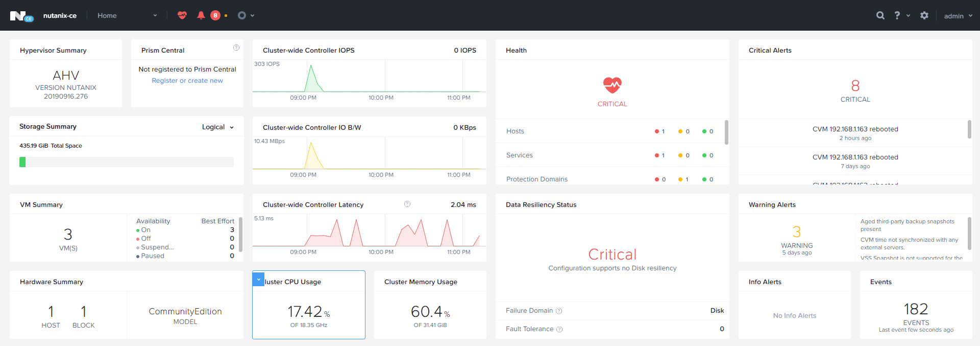This screenshot has width=980, height=346.
Task: Click the Controller Latency help icon
Action: point(407,204)
